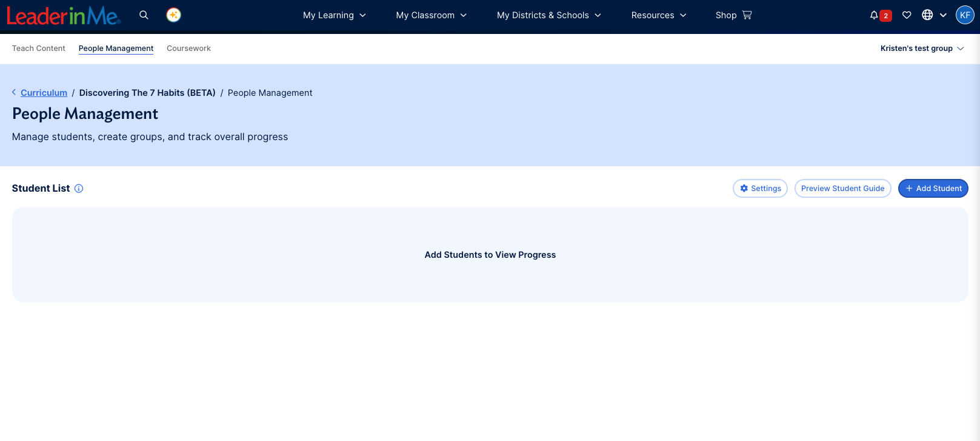Viewport: 980px width, 441px height.
Task: Click the People Management breadcrumb text
Action: pyautogui.click(x=270, y=93)
